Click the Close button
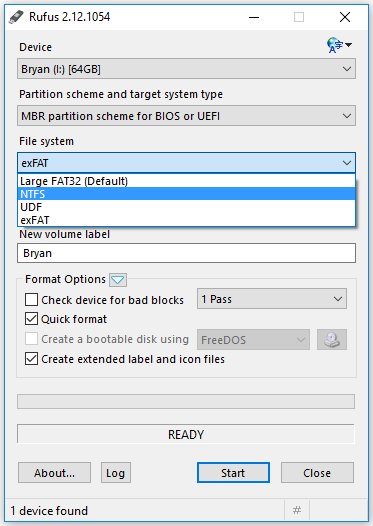 (x=317, y=473)
